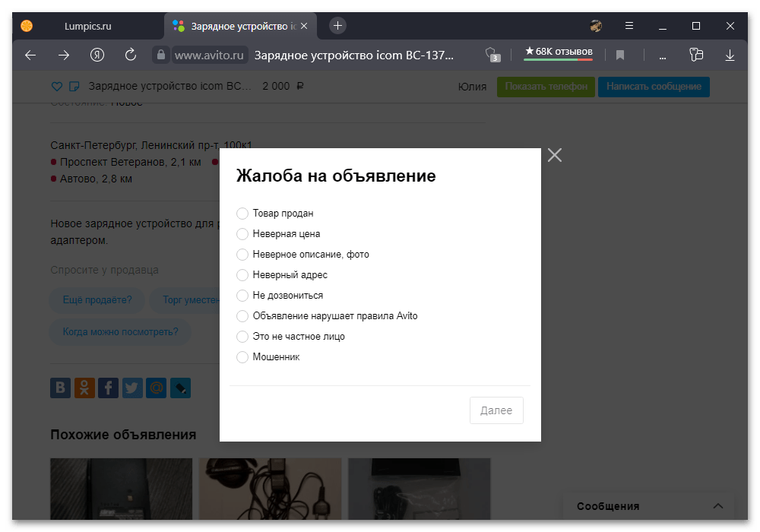Choose the "Мошенник" radio option
The height and width of the screenshot is (532, 760).
tap(242, 357)
